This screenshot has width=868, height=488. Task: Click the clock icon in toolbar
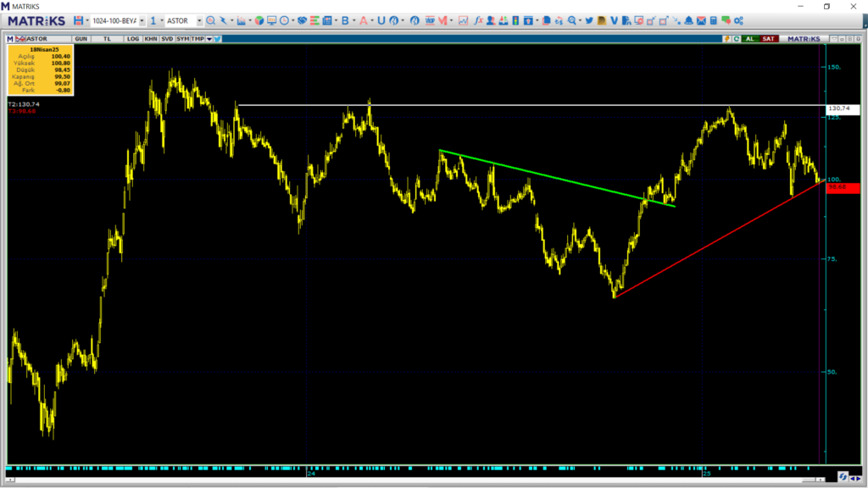pos(284,20)
